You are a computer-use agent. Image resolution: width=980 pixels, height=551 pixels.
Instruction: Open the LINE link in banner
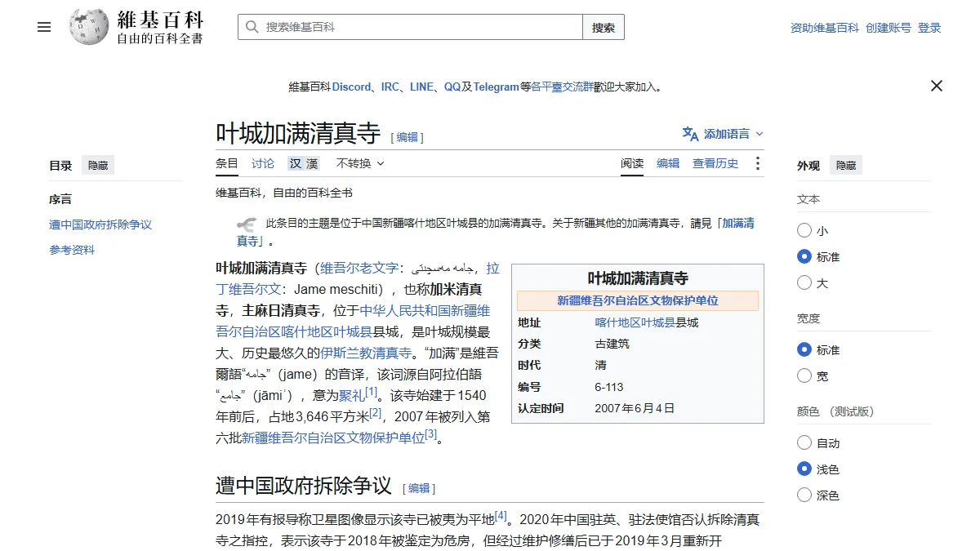(421, 87)
